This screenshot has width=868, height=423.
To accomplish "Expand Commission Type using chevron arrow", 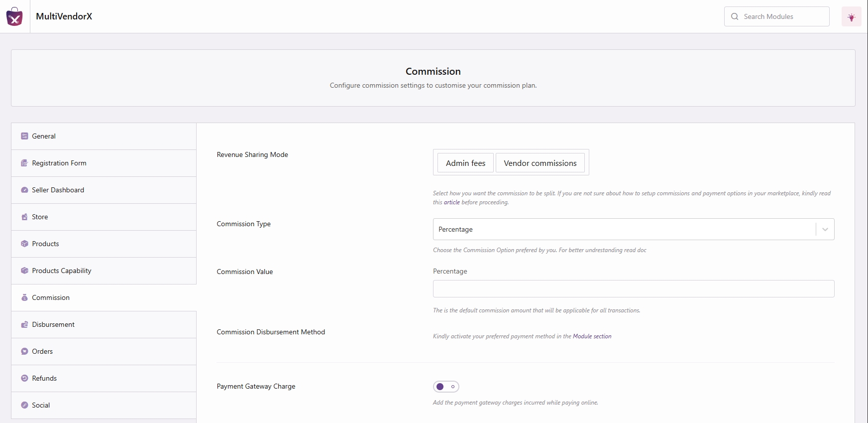I will coord(825,229).
